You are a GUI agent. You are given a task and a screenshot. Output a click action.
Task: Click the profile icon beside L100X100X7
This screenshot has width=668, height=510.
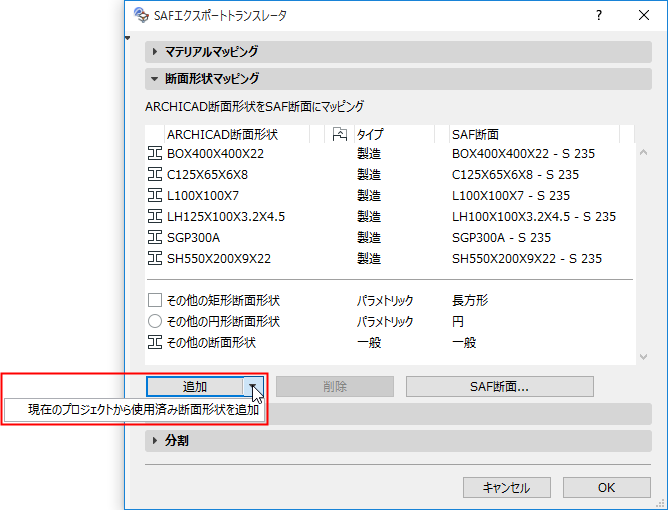pos(155,195)
